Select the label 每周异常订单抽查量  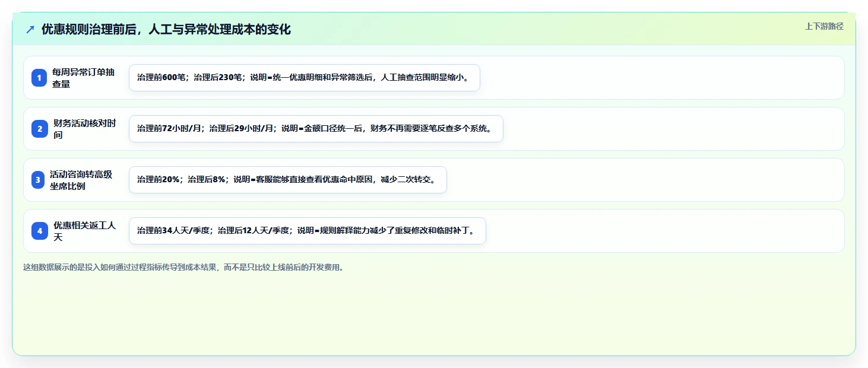83,78
